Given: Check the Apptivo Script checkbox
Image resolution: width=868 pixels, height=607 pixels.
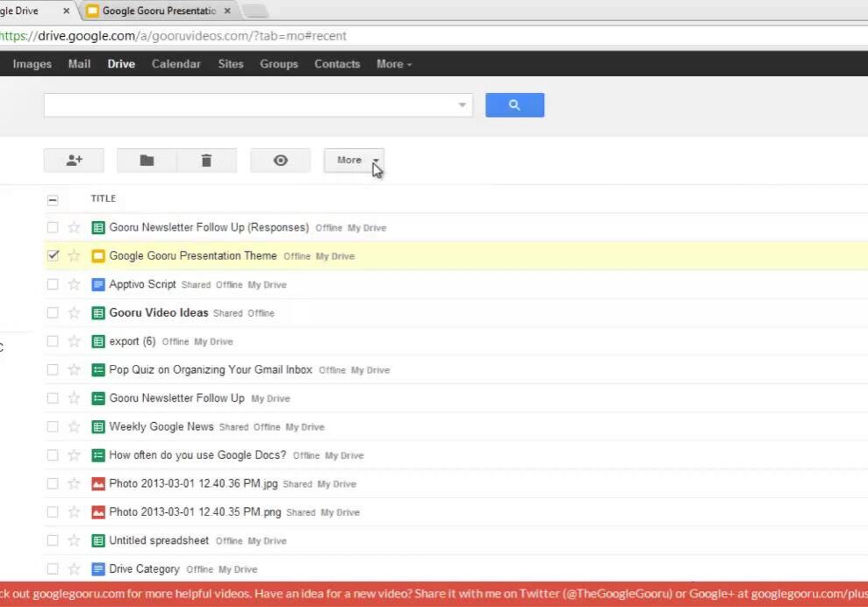Looking at the screenshot, I should [53, 284].
